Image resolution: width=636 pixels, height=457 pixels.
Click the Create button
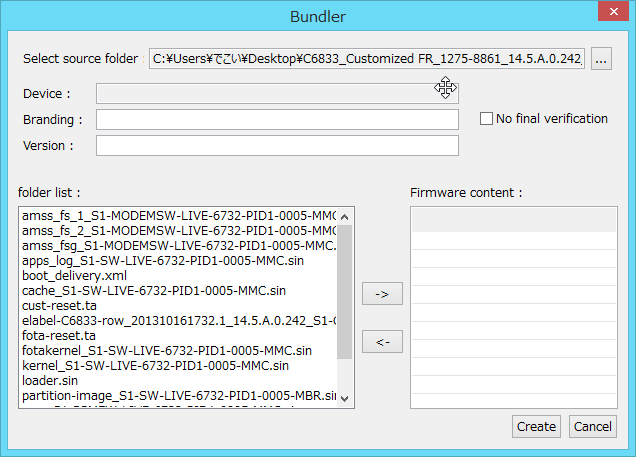coord(536,427)
